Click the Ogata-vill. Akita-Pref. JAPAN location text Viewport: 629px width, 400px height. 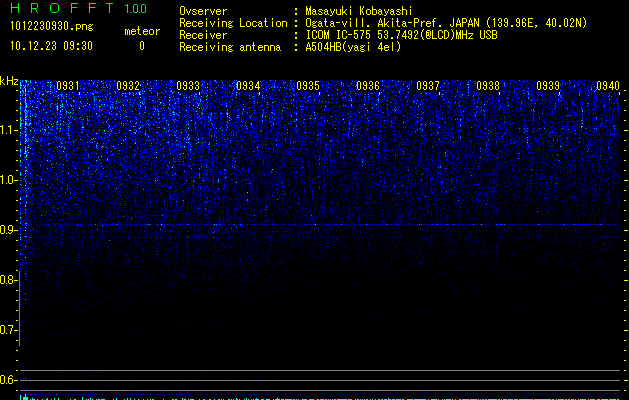446,23
